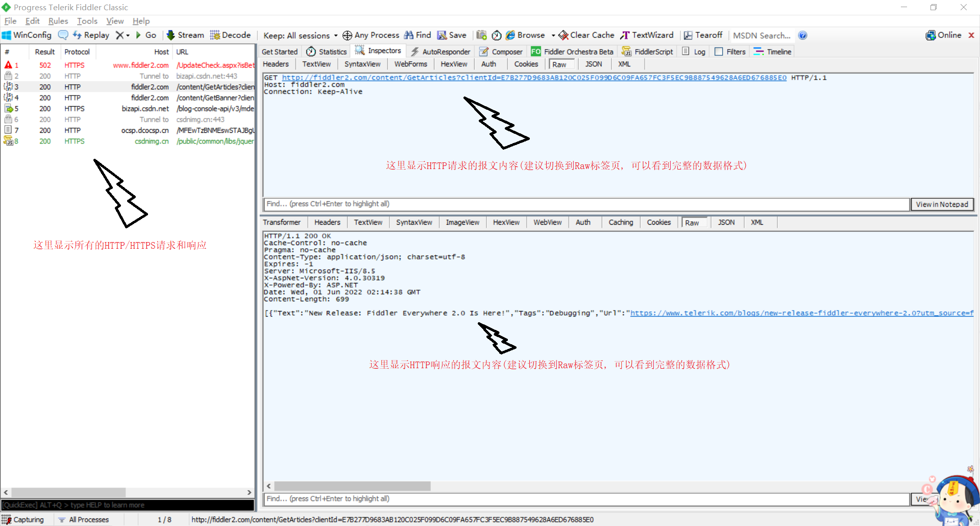Replay the selected session
This screenshot has height=526, width=980.
tap(91, 35)
